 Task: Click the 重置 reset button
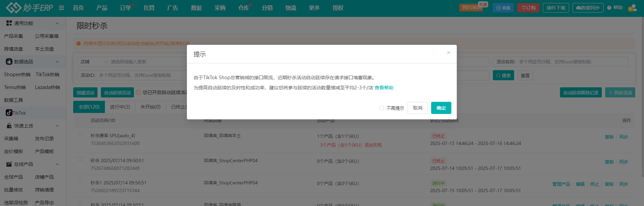(x=525, y=76)
